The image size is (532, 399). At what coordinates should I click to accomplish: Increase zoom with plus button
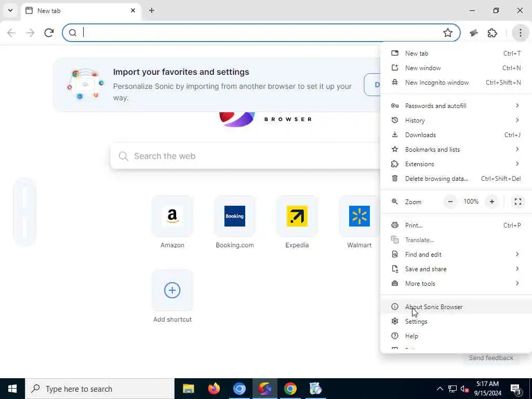491,202
